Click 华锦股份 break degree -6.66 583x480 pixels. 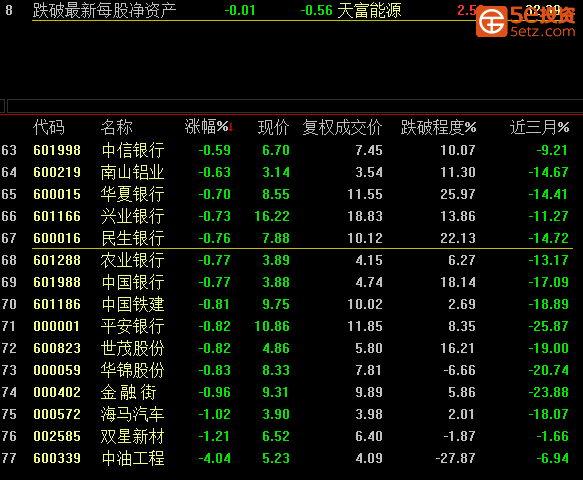[x=459, y=370]
